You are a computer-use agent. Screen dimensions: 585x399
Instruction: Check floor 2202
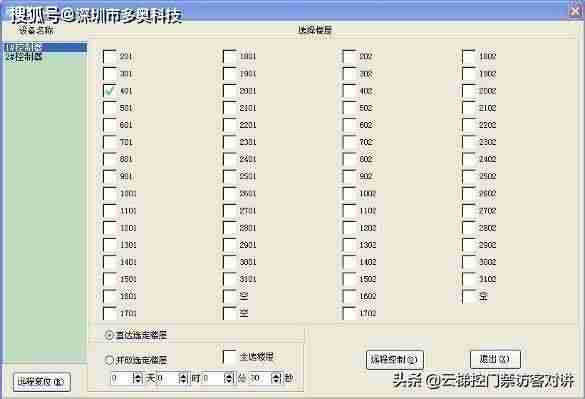pyautogui.click(x=469, y=125)
